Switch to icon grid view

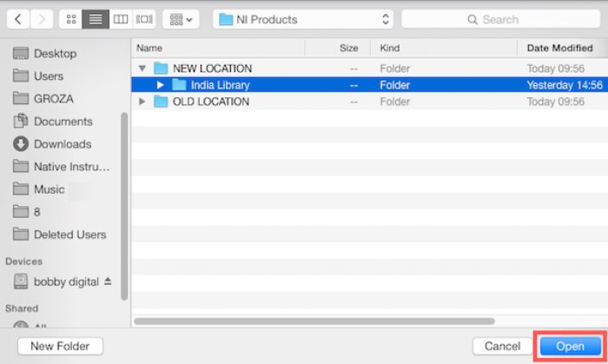(71, 19)
